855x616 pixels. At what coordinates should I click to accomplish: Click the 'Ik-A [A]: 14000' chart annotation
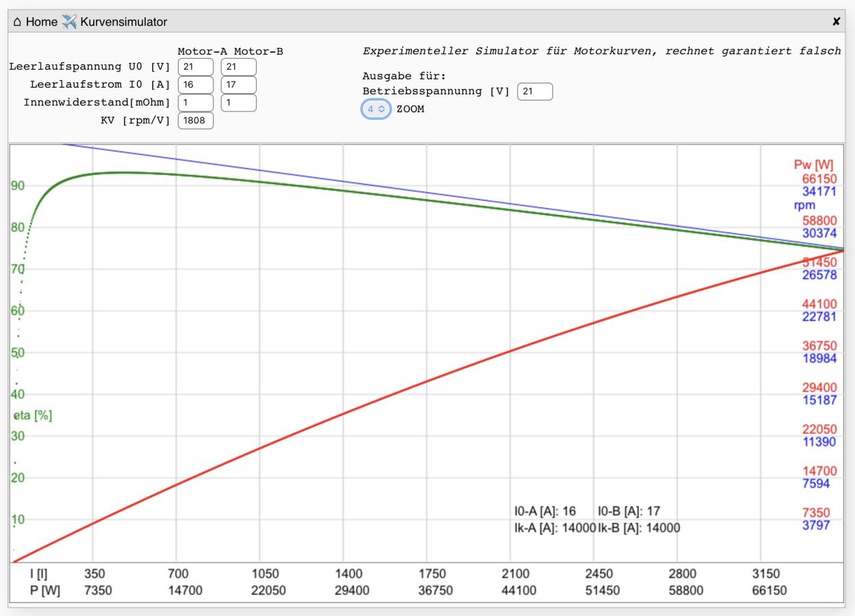point(554,528)
